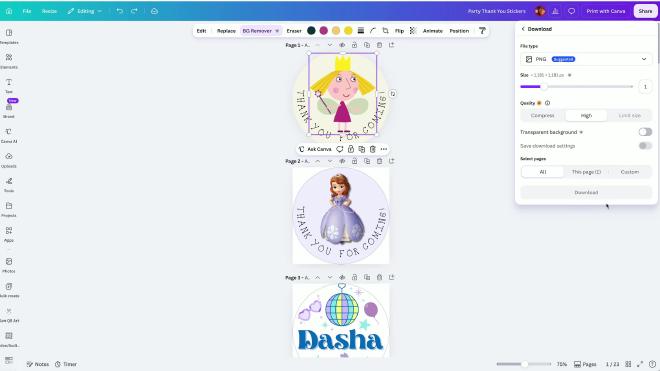
Task: Open the Projects panel in sidebar
Action: click(9, 209)
